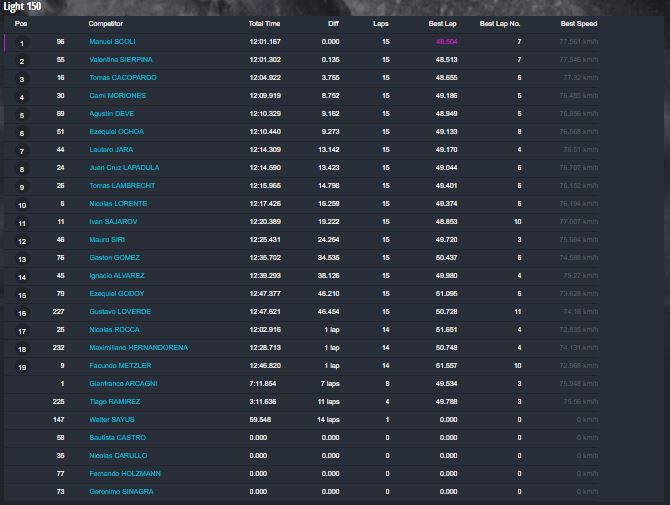Open competitor Manuel SCOLI's details
The width and height of the screenshot is (670, 505).
[x=111, y=42]
